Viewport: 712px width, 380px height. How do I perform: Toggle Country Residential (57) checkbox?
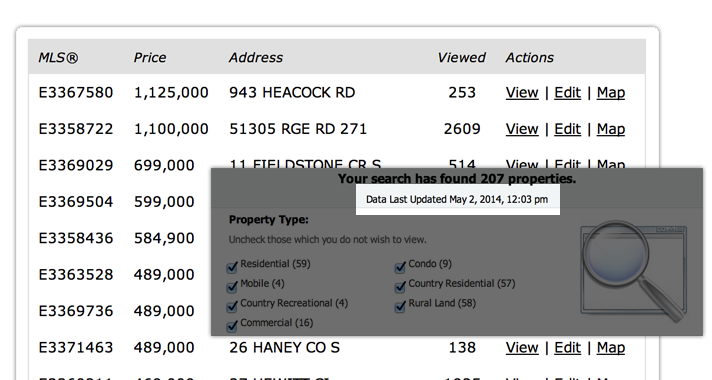[400, 286]
